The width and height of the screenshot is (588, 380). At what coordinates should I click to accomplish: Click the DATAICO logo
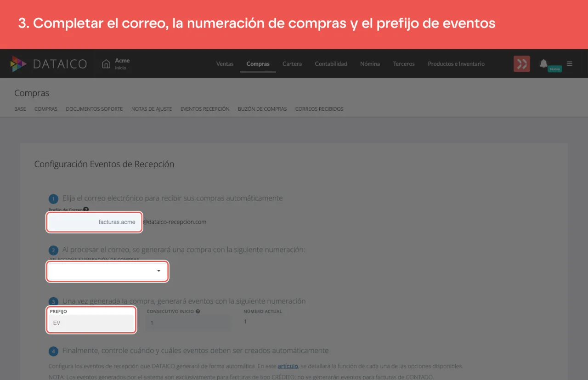[x=49, y=64]
